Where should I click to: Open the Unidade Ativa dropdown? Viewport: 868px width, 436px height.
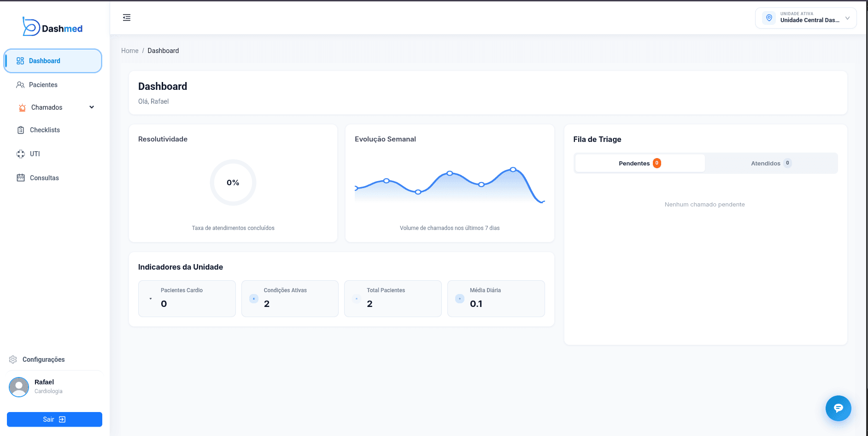[x=806, y=18]
